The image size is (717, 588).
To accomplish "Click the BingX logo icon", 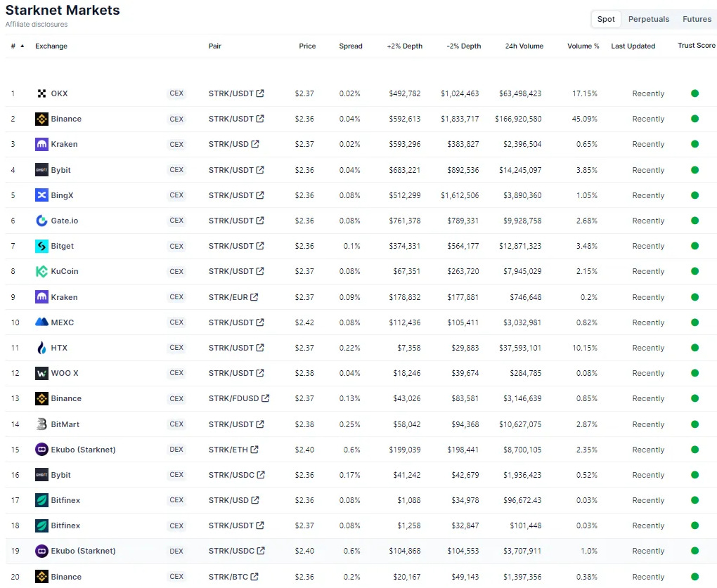I will pyautogui.click(x=41, y=195).
